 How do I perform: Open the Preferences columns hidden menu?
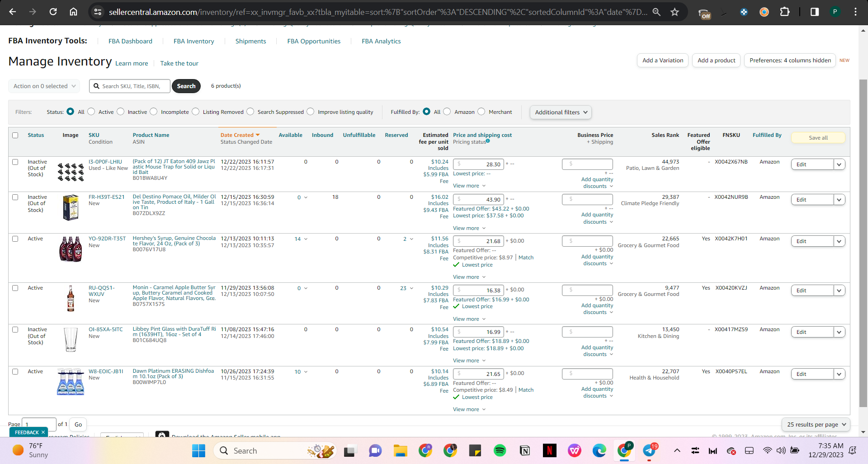(x=790, y=61)
